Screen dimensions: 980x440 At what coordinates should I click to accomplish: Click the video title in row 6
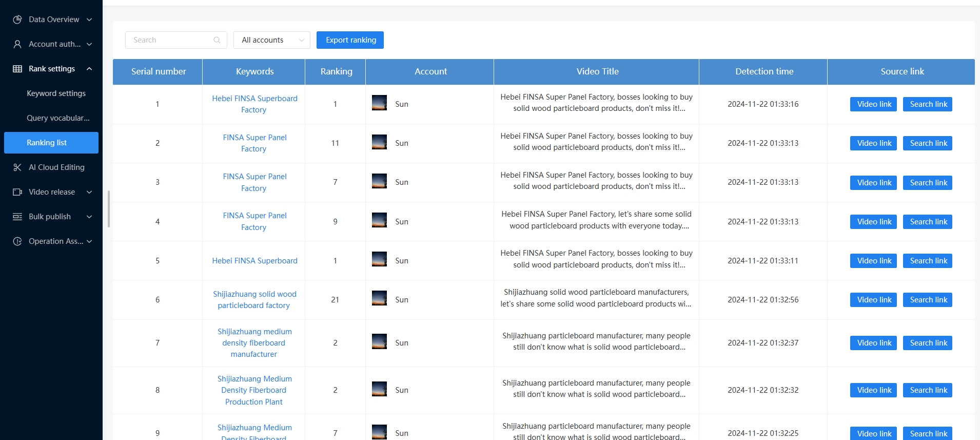coord(596,298)
